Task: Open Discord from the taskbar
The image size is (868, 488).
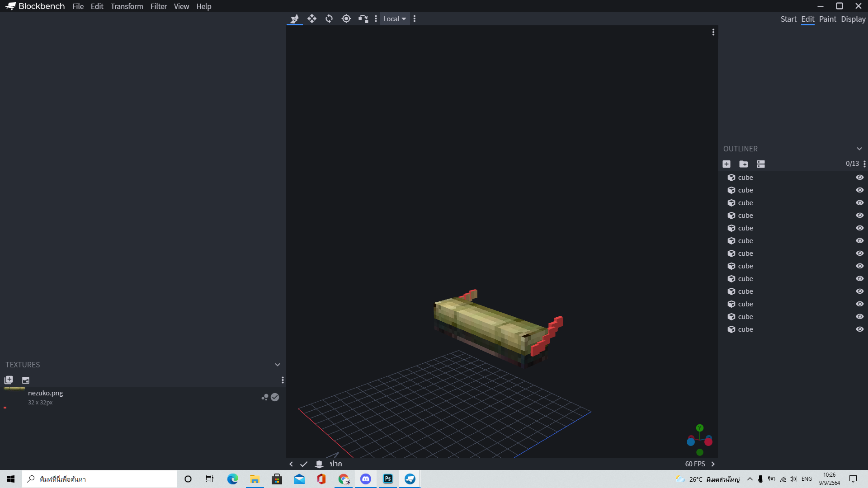Action: pyautogui.click(x=366, y=479)
